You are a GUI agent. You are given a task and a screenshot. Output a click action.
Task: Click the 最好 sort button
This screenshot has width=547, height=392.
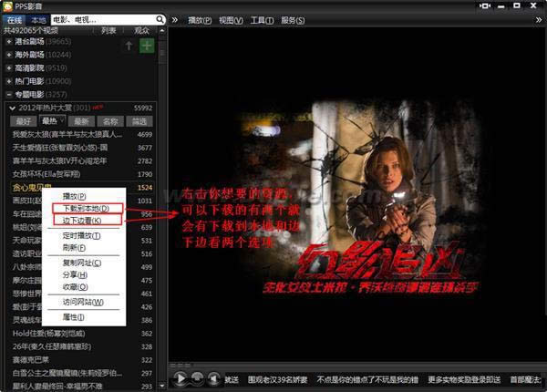(24, 121)
